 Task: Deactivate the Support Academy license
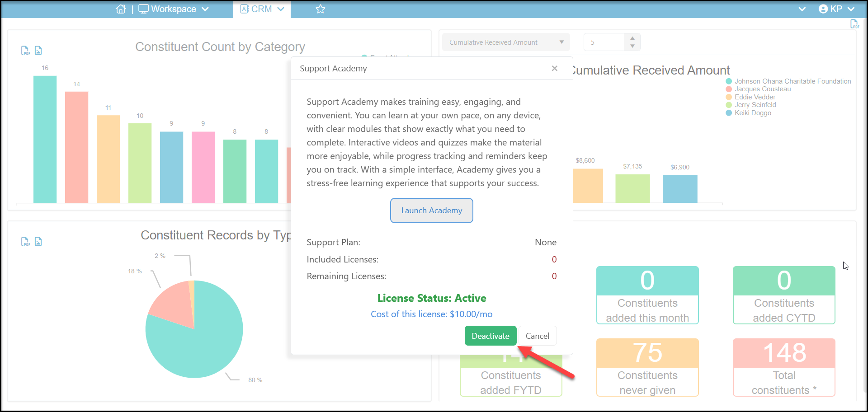click(491, 336)
